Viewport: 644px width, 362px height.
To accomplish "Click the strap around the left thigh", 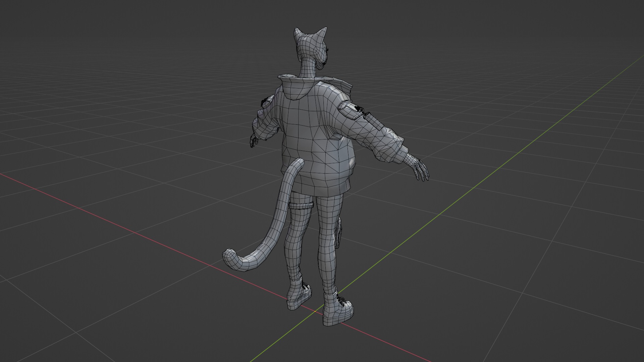I will (x=302, y=205).
